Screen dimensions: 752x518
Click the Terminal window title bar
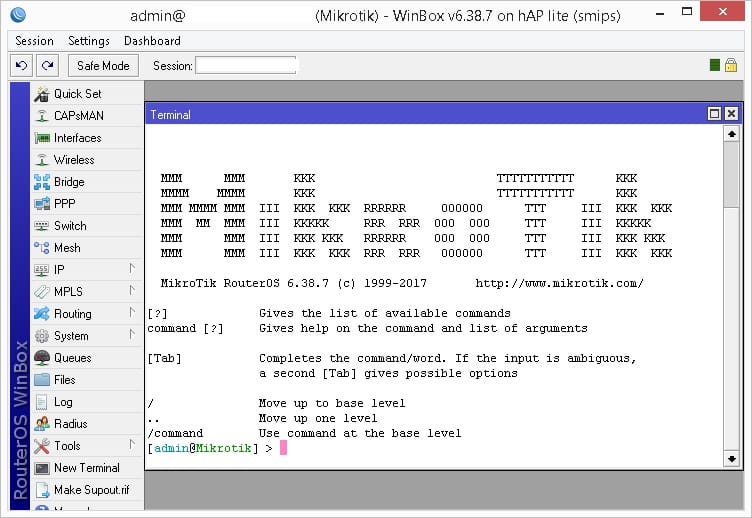pyautogui.click(x=426, y=114)
